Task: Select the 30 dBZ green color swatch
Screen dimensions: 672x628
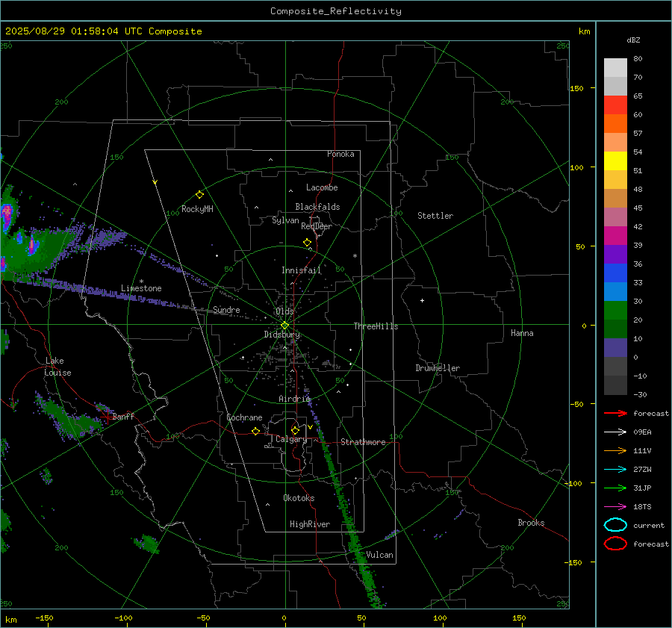Action: pos(615,311)
